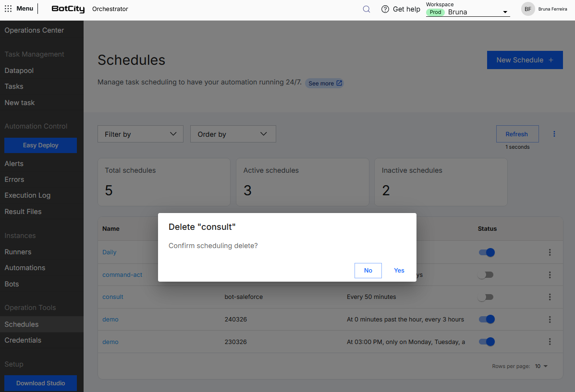Viewport: 575px width, 392px height.
Task: Click Get help text
Action: pyautogui.click(x=406, y=9)
